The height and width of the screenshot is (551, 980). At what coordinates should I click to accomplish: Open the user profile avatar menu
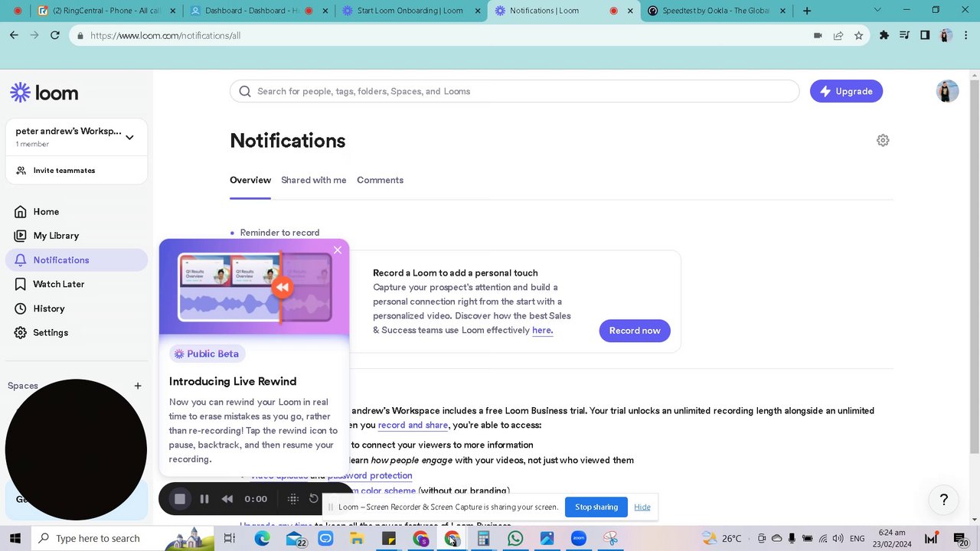pos(947,91)
